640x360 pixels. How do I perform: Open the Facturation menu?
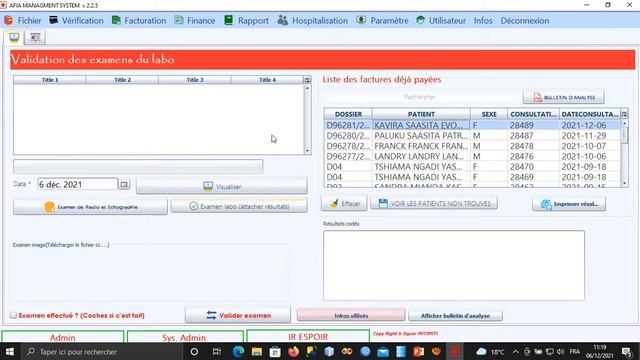[x=139, y=20]
